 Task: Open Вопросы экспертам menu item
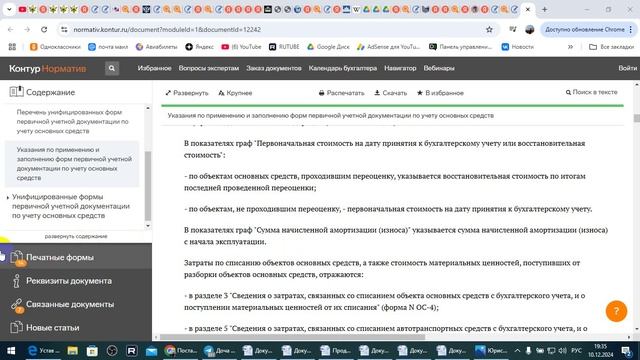pos(209,68)
